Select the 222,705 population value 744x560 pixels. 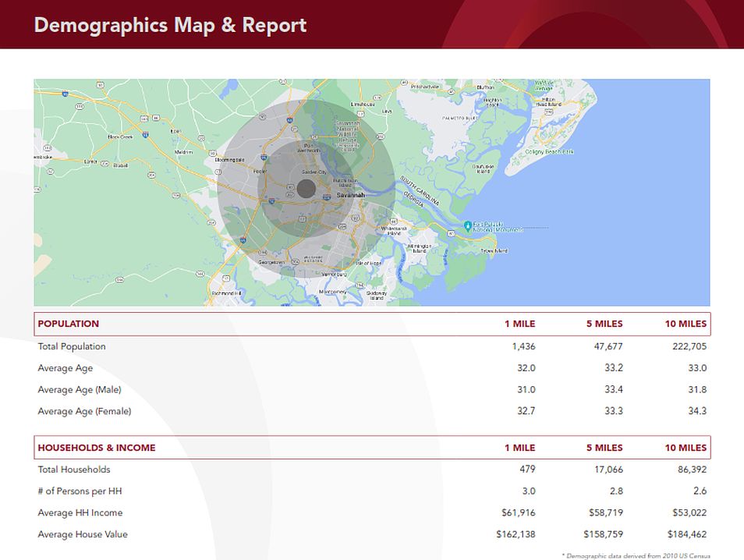689,346
